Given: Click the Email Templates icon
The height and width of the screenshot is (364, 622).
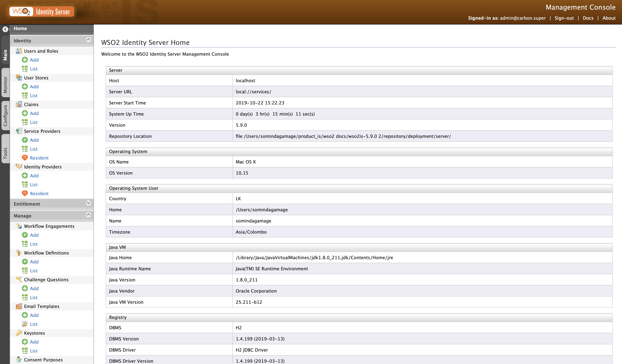Looking at the screenshot, I should tap(19, 306).
